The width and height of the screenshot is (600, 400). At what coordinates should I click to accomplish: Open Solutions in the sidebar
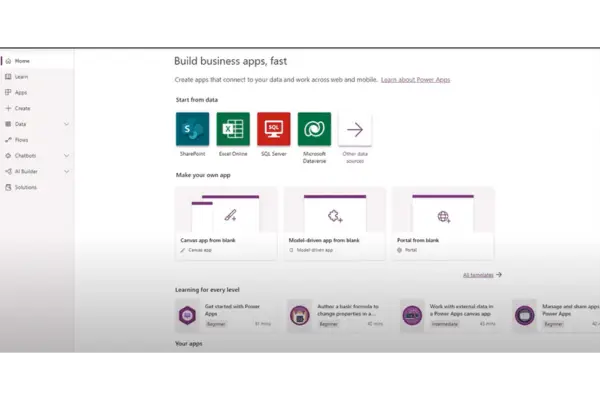coord(37,187)
